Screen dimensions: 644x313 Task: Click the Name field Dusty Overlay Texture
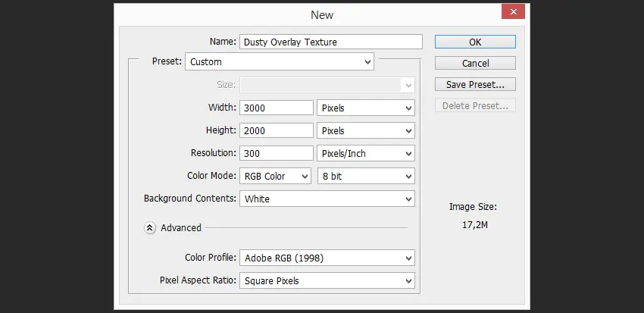pos(330,42)
